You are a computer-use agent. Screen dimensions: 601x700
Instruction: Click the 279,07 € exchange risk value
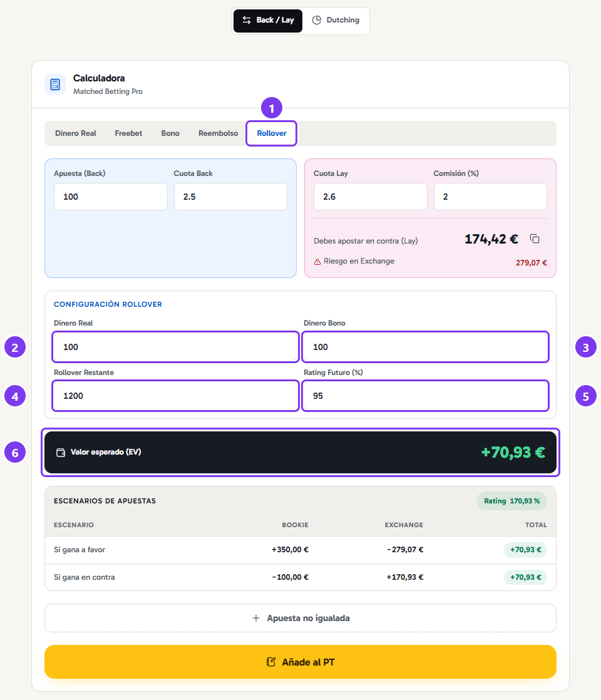[532, 263]
